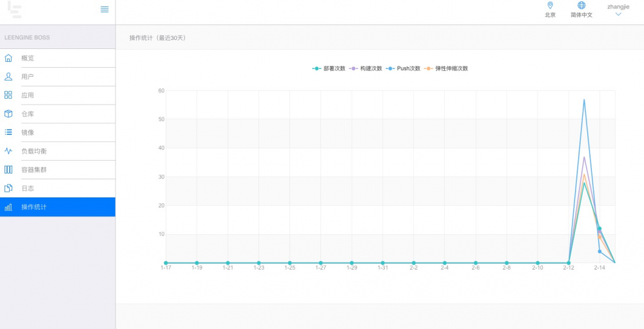
Task: Click the 操作统计（最近30天） page title
Action: (159, 38)
